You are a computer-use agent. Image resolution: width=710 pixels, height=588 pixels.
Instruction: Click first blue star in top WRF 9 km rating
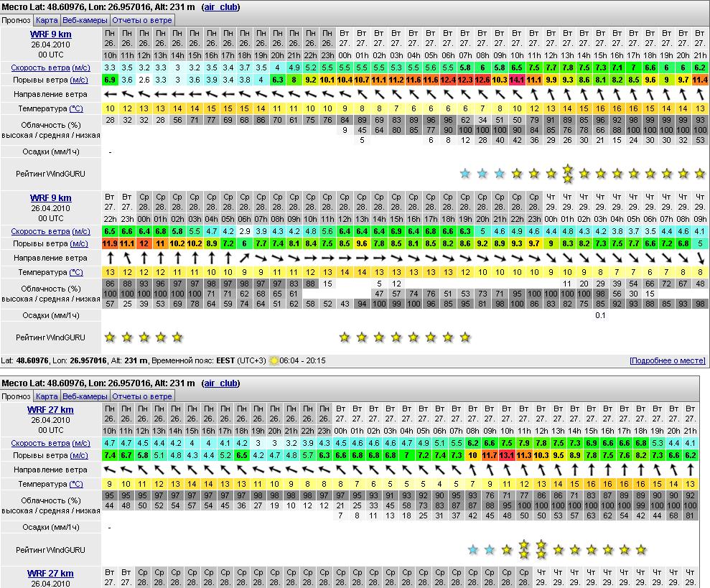click(x=465, y=174)
